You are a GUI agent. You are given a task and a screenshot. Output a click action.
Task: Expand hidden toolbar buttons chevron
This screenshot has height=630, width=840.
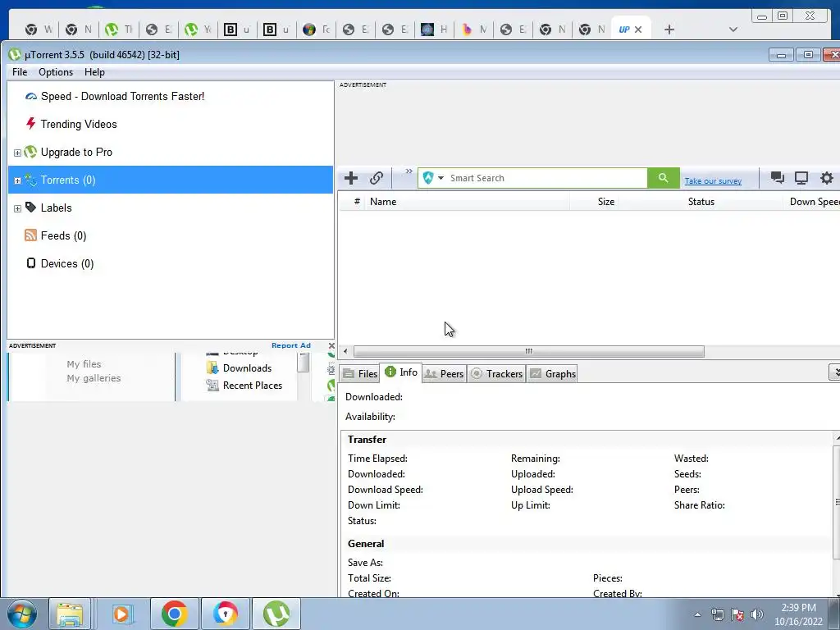point(409,171)
